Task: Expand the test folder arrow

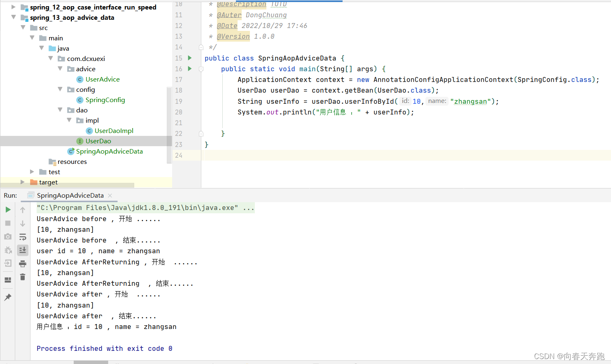Action: [x=32, y=172]
